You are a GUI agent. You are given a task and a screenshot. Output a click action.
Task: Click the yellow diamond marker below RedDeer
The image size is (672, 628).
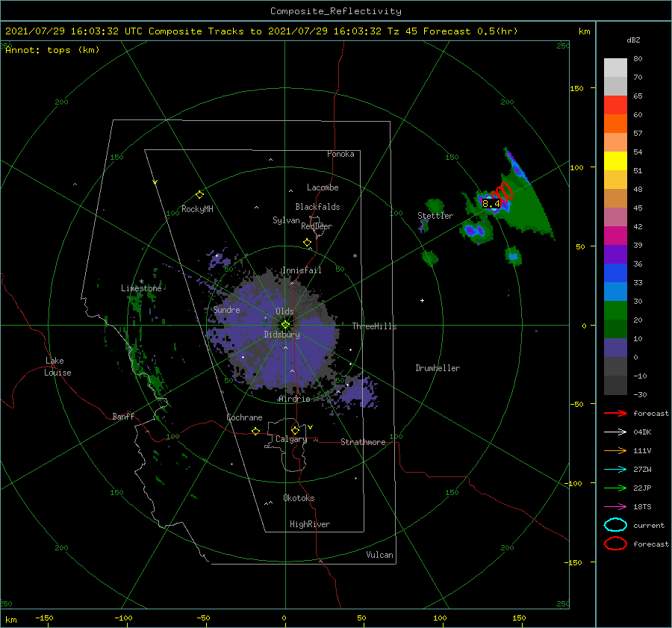tap(307, 243)
